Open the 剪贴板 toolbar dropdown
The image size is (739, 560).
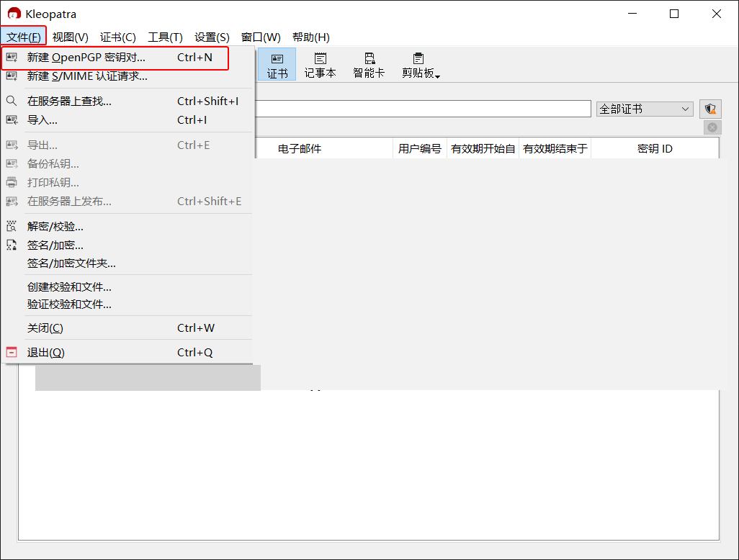coord(421,64)
